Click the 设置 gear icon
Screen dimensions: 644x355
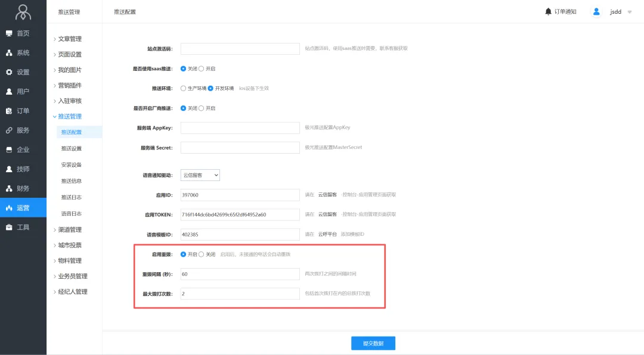click(x=9, y=72)
